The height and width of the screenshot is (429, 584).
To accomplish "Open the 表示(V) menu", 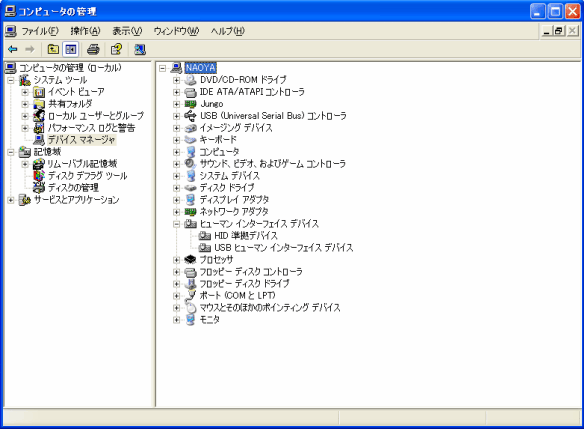I will coord(127,31).
